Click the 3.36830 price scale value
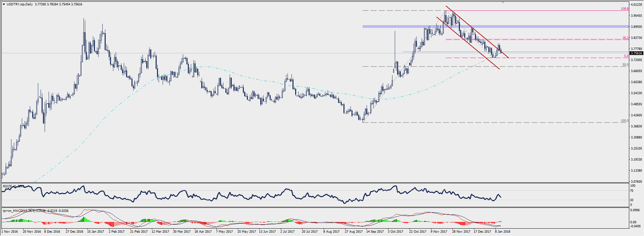Viewport: 644px width, 236px height. click(x=636, y=126)
